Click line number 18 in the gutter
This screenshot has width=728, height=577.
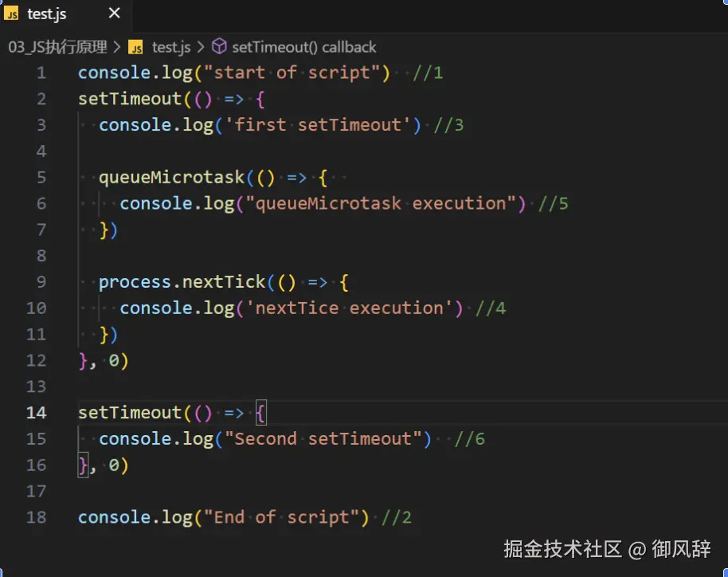coord(36,517)
